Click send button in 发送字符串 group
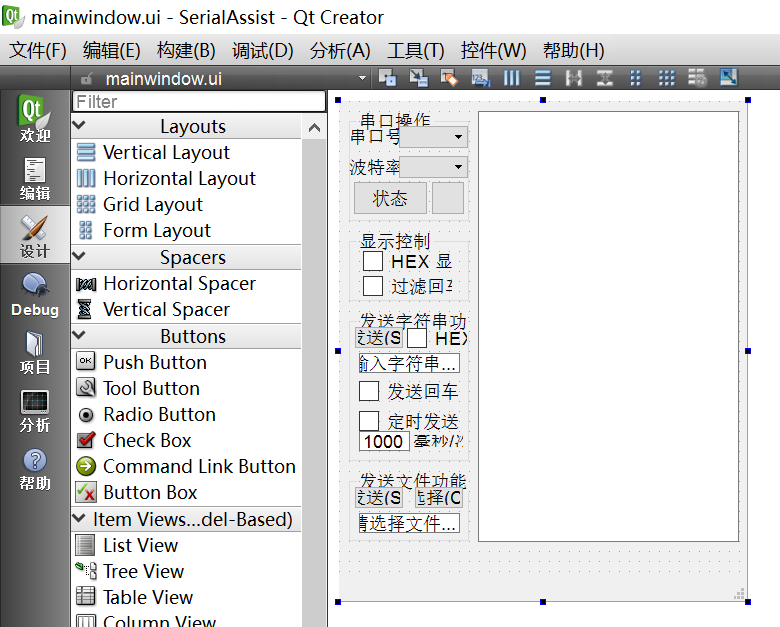 (379, 338)
